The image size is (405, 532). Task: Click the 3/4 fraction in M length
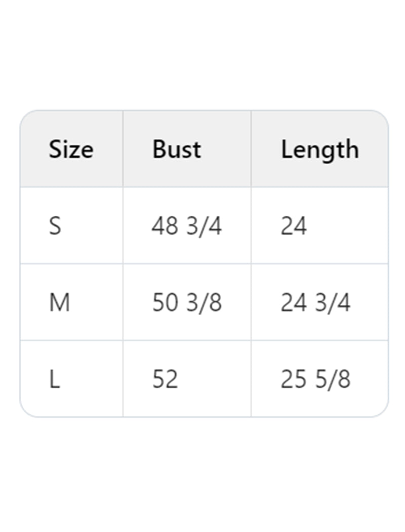tap(333, 303)
